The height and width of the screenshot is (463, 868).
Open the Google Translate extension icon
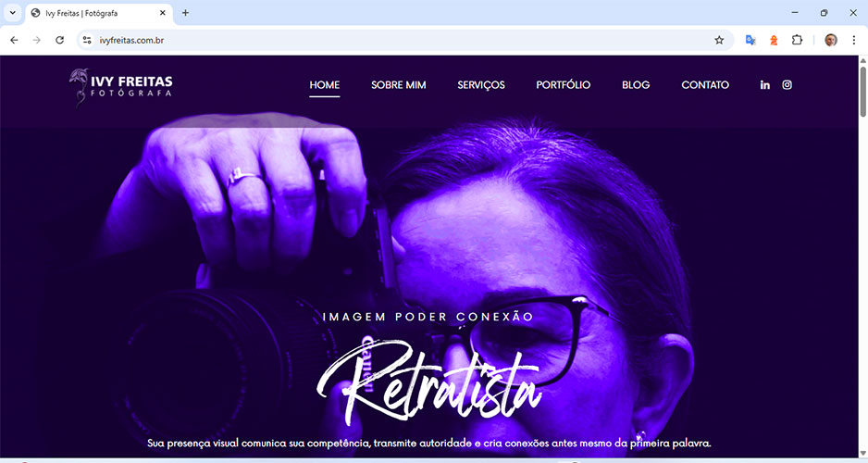point(750,40)
